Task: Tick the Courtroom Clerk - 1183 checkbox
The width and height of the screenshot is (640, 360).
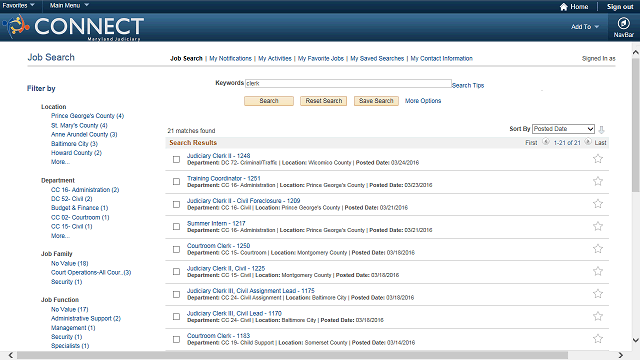Action: [176, 339]
